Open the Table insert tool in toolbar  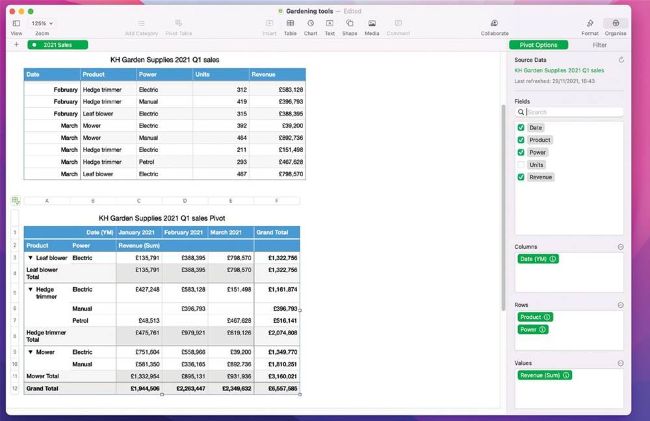click(x=290, y=24)
